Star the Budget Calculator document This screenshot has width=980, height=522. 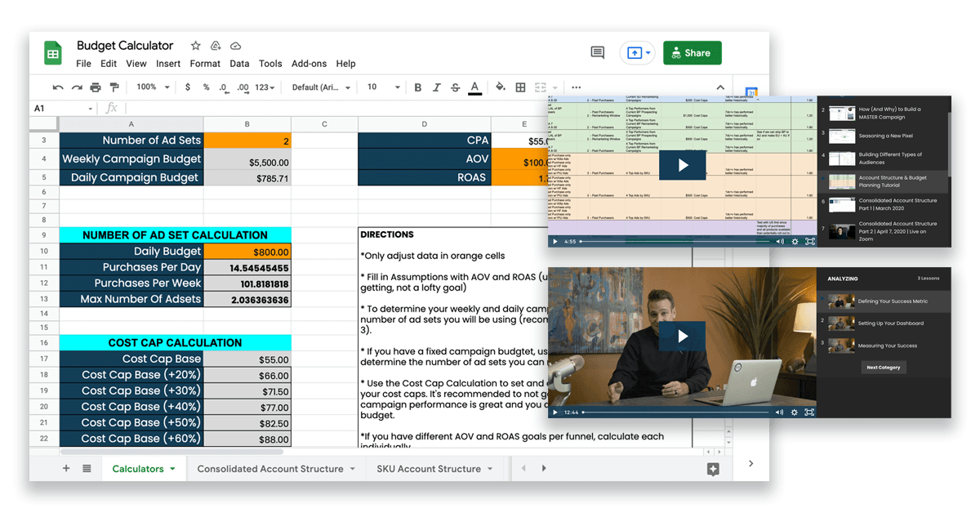click(195, 46)
